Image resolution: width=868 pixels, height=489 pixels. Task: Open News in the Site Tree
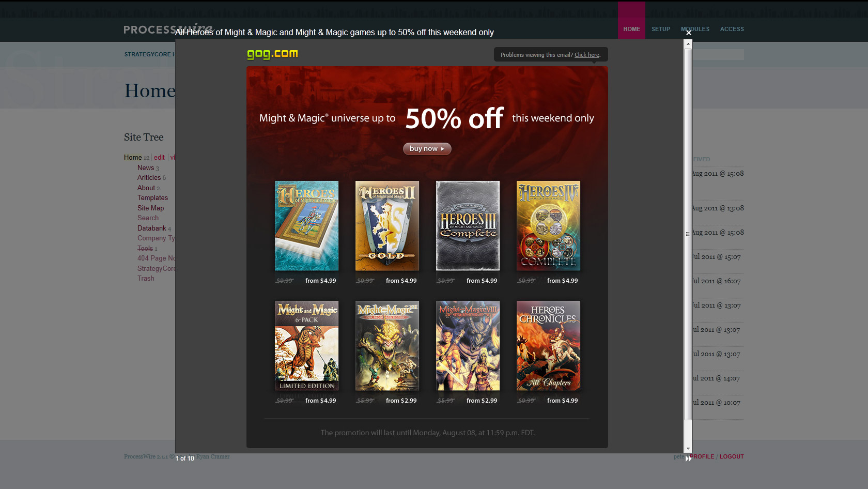click(146, 167)
